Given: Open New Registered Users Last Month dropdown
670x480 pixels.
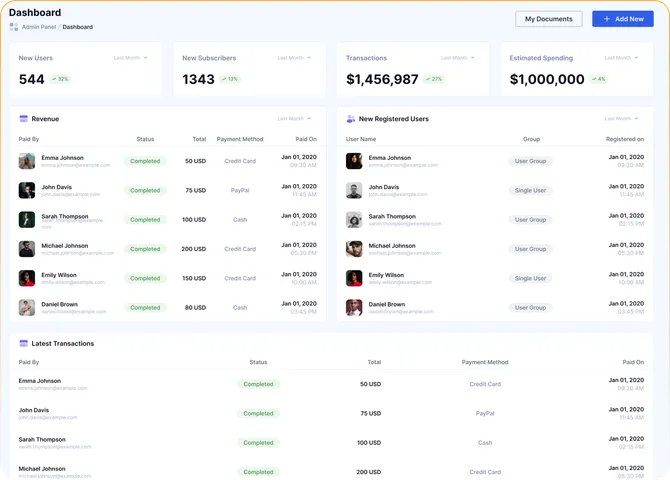Looking at the screenshot, I should tap(621, 118).
